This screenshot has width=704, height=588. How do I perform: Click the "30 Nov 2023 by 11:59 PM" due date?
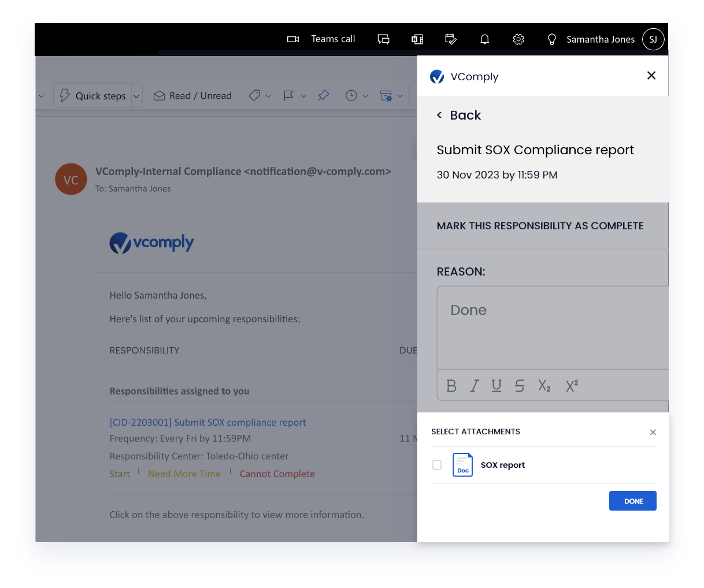497,175
